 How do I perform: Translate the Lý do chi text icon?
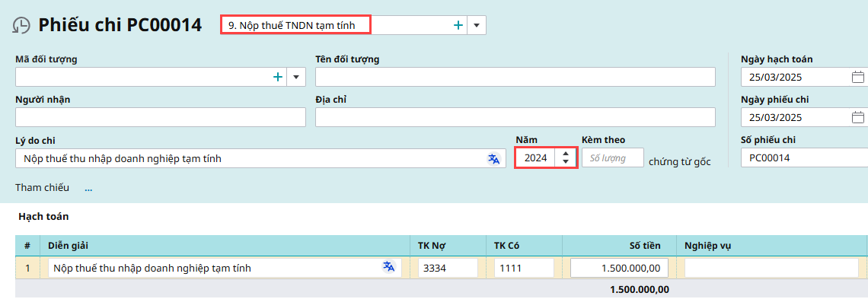tap(494, 158)
